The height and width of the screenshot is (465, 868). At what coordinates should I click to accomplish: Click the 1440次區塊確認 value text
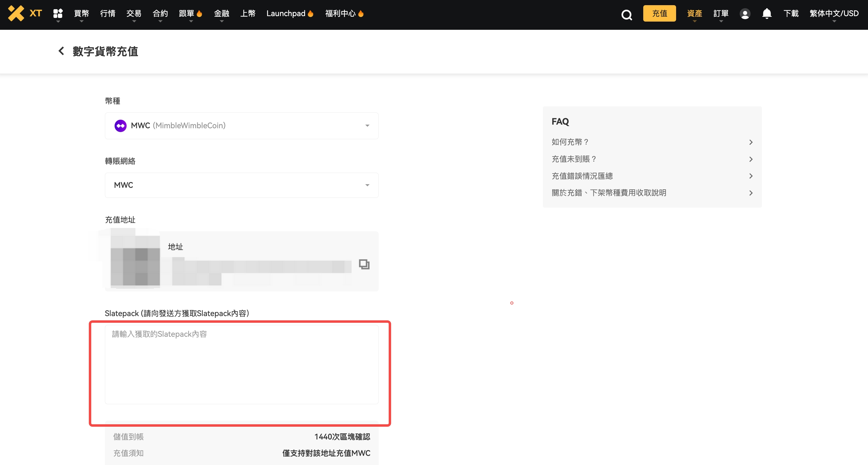pos(342,437)
